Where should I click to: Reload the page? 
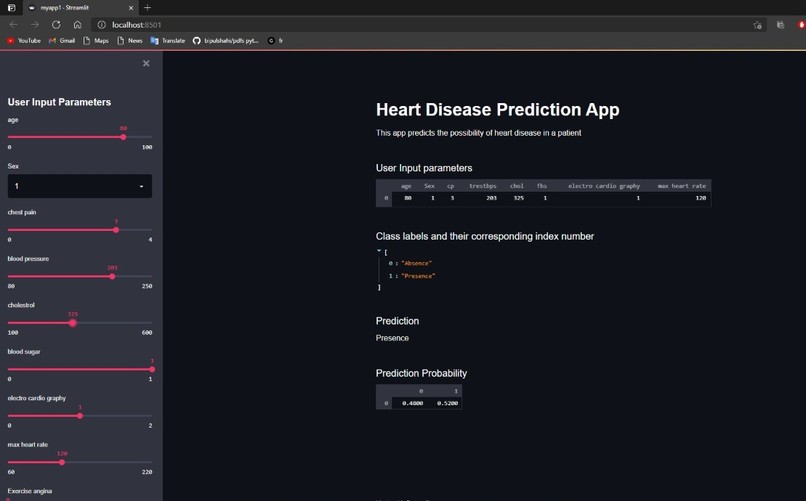tap(56, 25)
